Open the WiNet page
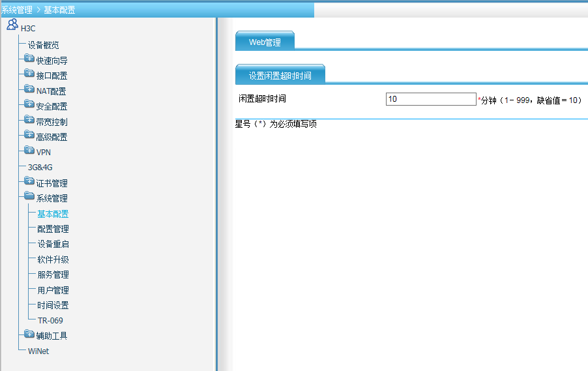The width and height of the screenshot is (588, 371). pyautogui.click(x=38, y=351)
